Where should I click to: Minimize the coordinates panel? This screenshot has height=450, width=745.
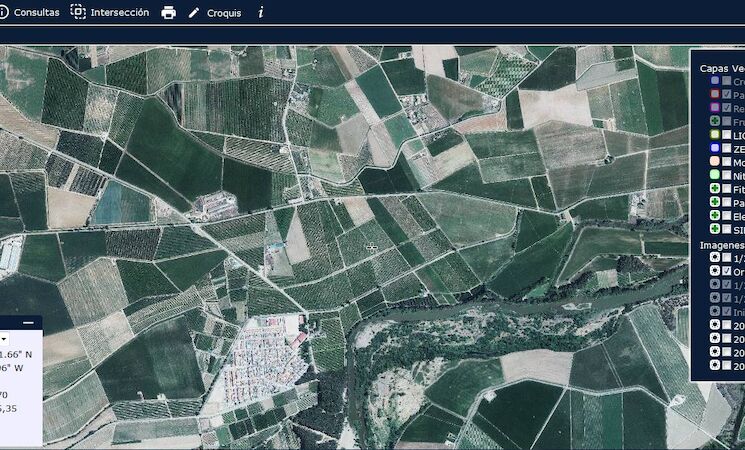point(28,322)
